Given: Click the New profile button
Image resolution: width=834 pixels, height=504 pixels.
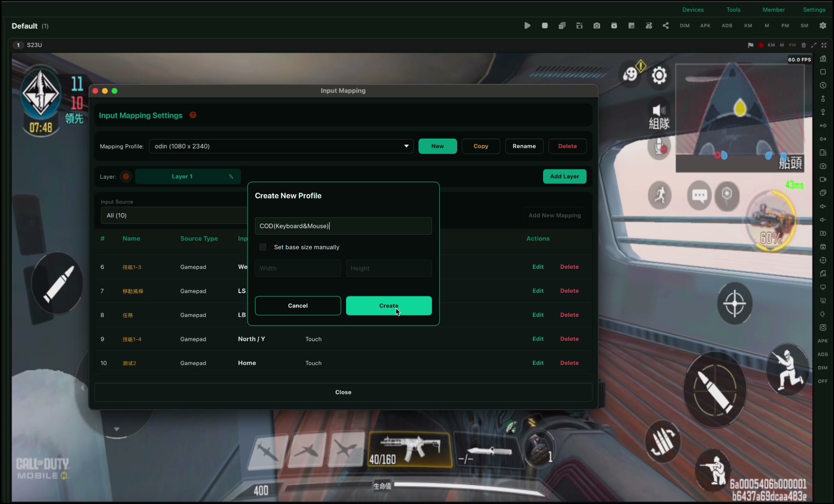Looking at the screenshot, I should (438, 146).
